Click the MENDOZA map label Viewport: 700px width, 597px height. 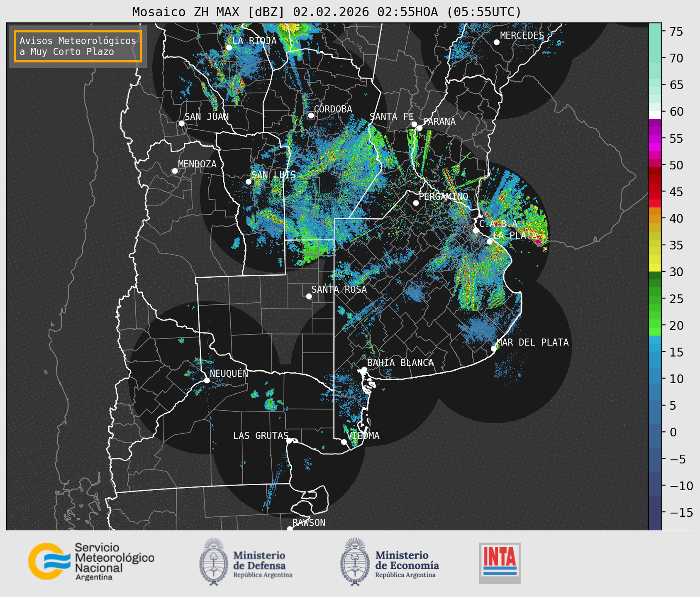click(x=197, y=164)
